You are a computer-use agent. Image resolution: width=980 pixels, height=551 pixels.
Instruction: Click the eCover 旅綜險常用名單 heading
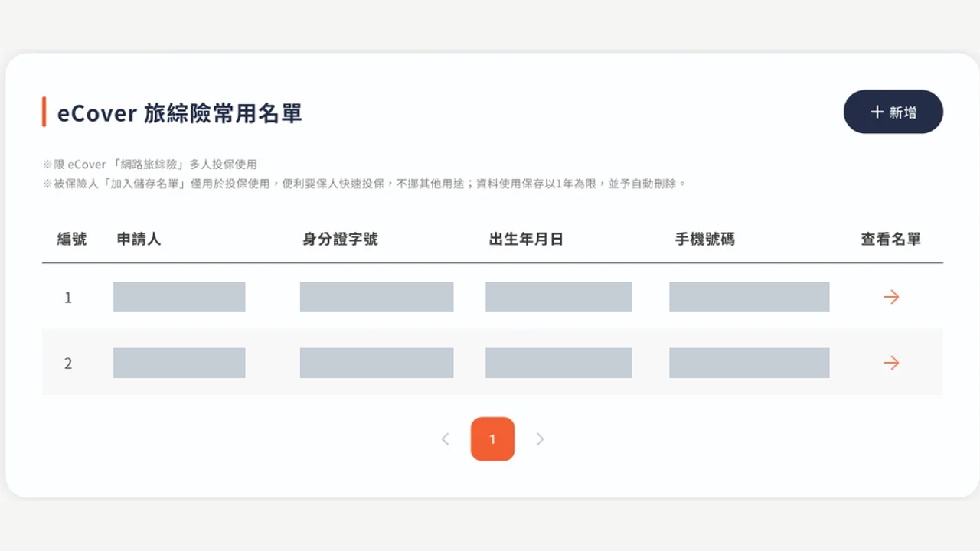click(x=180, y=113)
